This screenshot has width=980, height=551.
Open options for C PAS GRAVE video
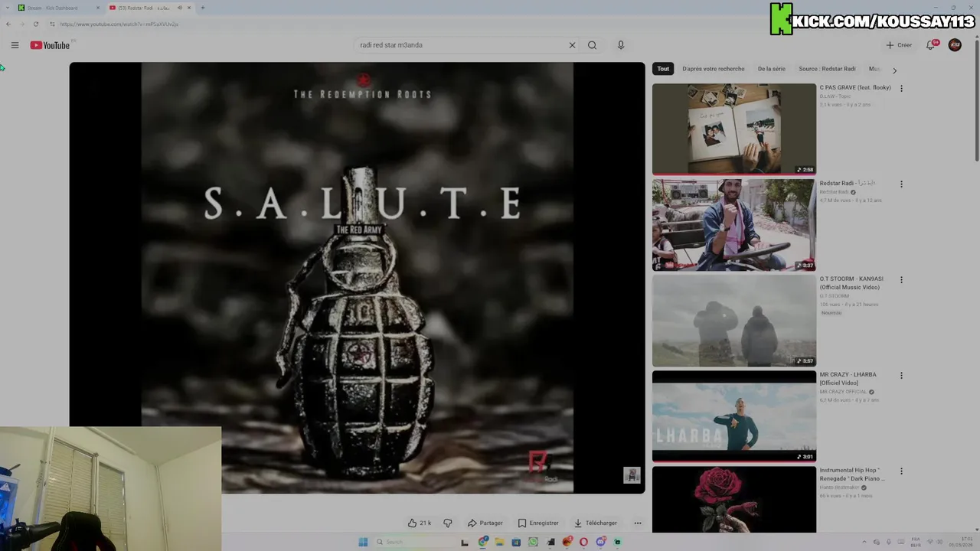(x=901, y=88)
